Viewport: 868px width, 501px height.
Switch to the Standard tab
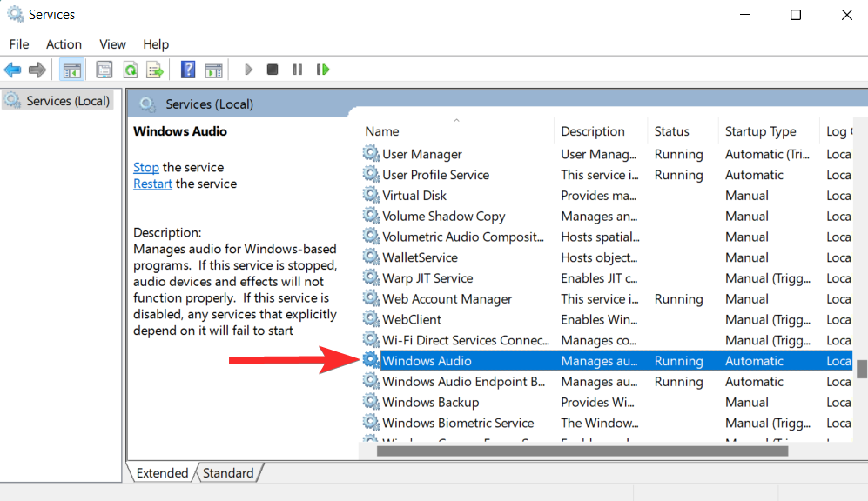(227, 472)
